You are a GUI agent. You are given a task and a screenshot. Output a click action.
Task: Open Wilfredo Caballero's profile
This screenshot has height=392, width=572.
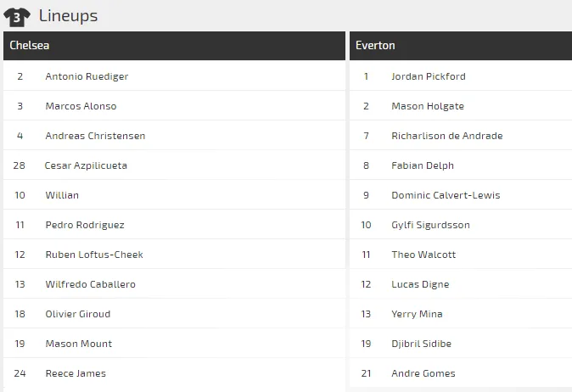click(x=90, y=284)
